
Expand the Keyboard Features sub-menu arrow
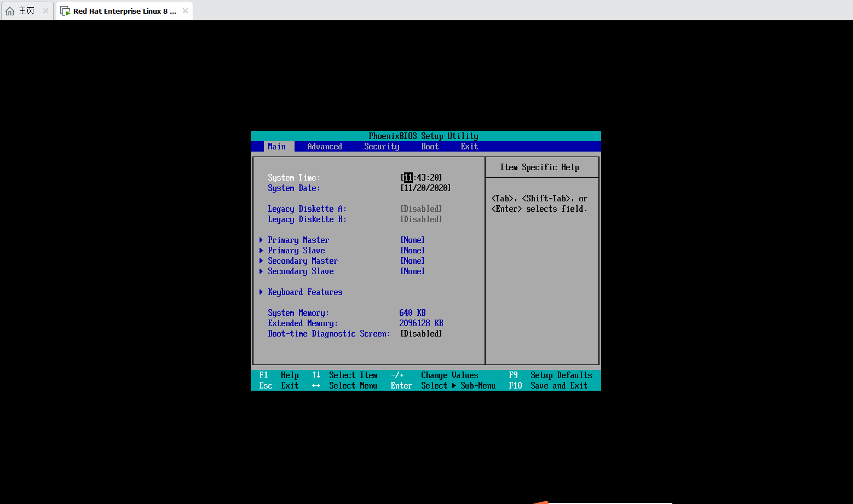(261, 292)
